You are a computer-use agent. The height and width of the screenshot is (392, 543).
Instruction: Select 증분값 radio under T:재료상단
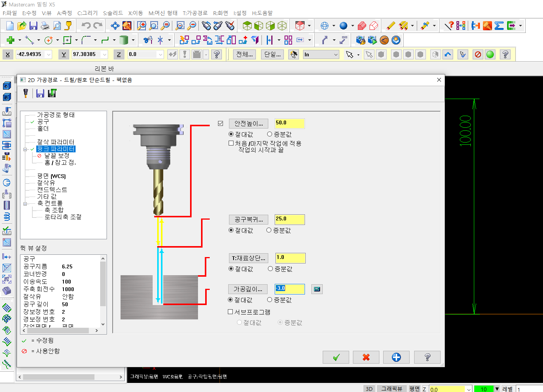[x=270, y=269]
